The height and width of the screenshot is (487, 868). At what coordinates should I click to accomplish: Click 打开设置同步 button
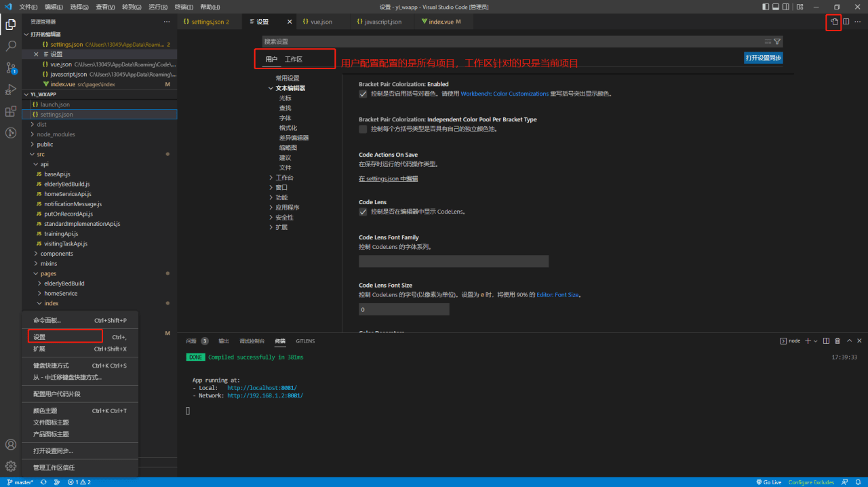[x=764, y=58]
